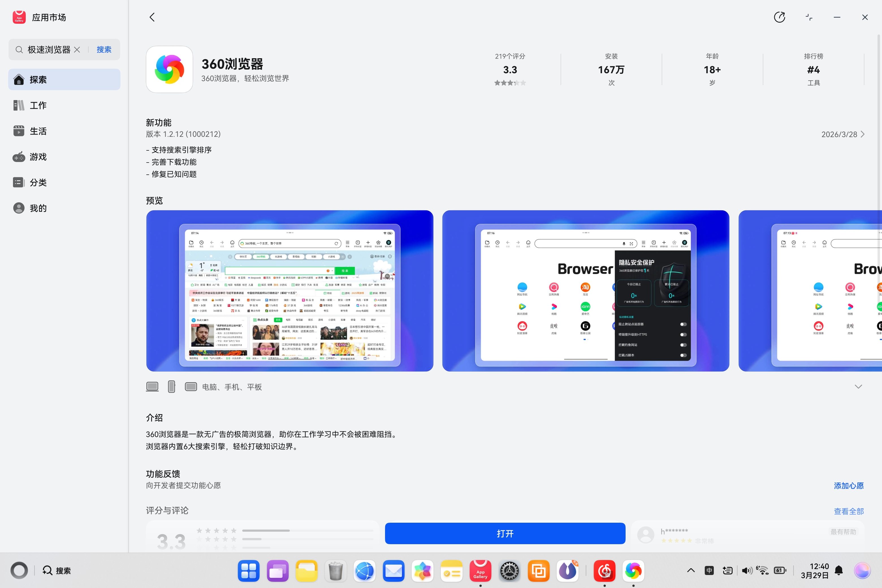This screenshot has height=588, width=882.
Task: Click the battery indicator in the tray
Action: pos(780,571)
